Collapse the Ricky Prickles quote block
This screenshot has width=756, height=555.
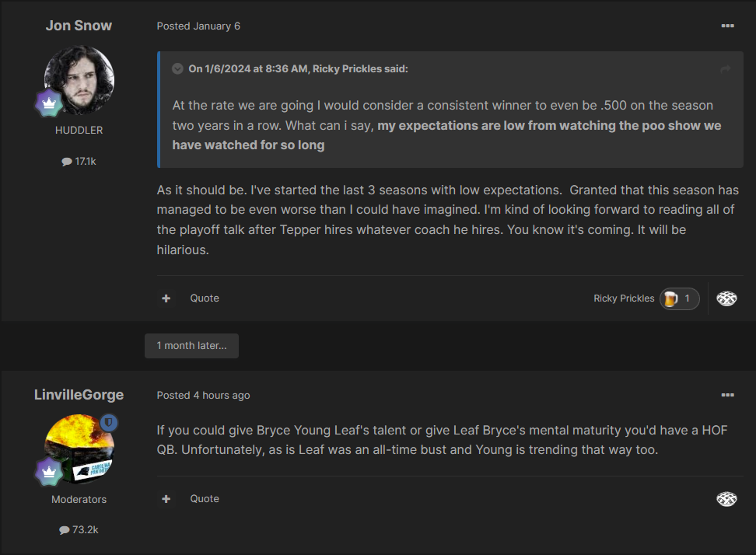point(177,69)
